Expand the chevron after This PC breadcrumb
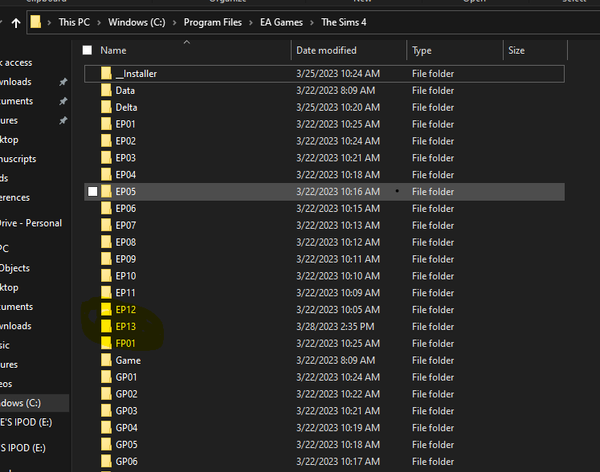This screenshot has height=472, width=600. pyautogui.click(x=99, y=23)
